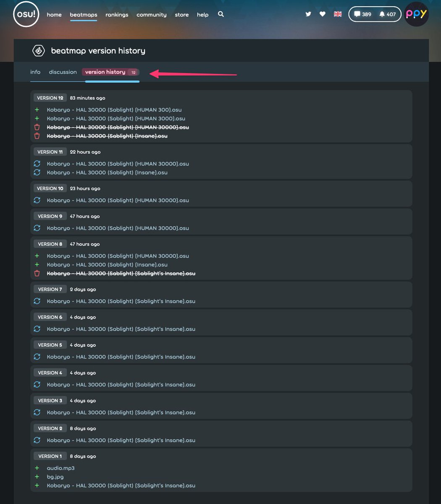Click trash icon beside Sablight's Insane.osu in Version 8

(x=37, y=273)
